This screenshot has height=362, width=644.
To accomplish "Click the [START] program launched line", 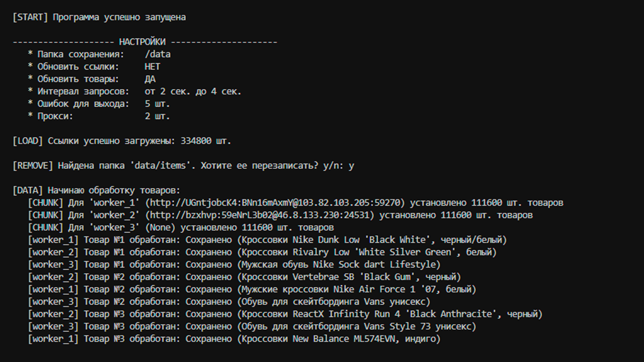I will (x=99, y=17).
